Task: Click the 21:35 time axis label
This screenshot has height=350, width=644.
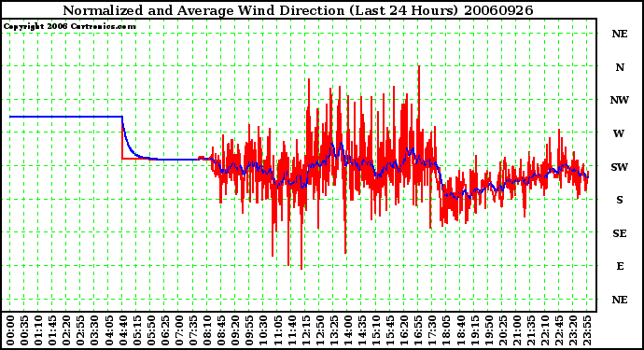Action: point(531,330)
